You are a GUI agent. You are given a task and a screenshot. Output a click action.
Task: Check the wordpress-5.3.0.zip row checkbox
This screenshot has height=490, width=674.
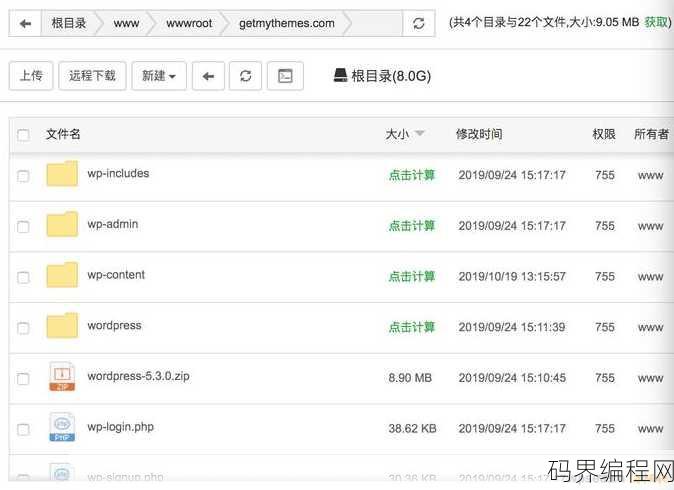point(23,379)
